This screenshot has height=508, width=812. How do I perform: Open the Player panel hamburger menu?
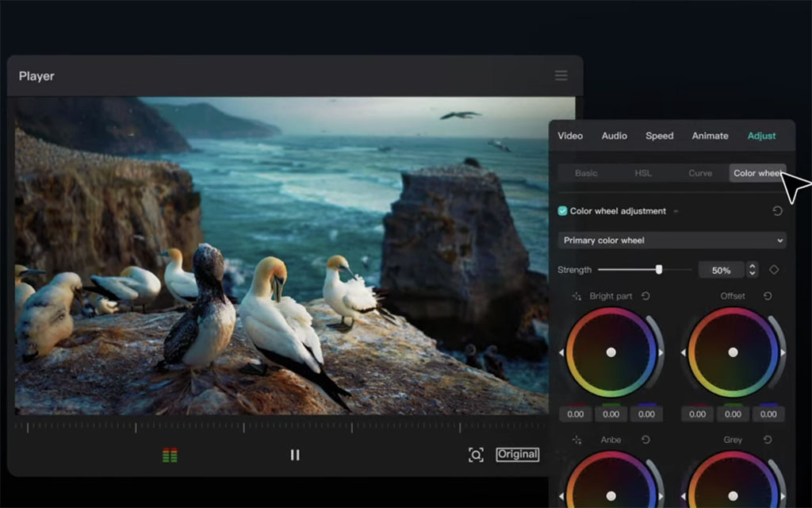click(561, 75)
